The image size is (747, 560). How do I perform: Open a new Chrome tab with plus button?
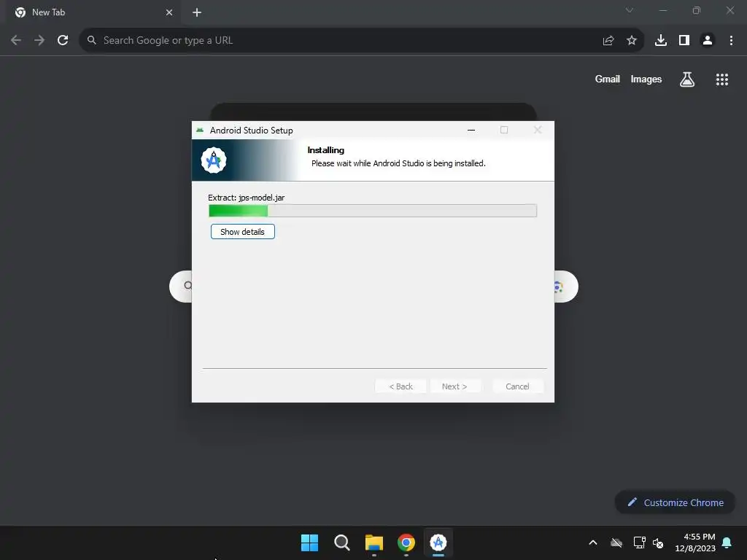[197, 12]
